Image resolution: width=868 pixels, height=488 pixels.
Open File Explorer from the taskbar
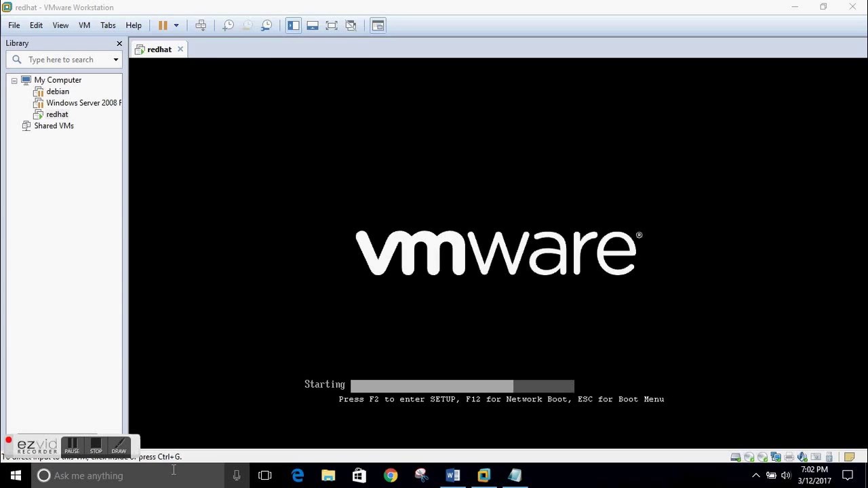(328, 476)
